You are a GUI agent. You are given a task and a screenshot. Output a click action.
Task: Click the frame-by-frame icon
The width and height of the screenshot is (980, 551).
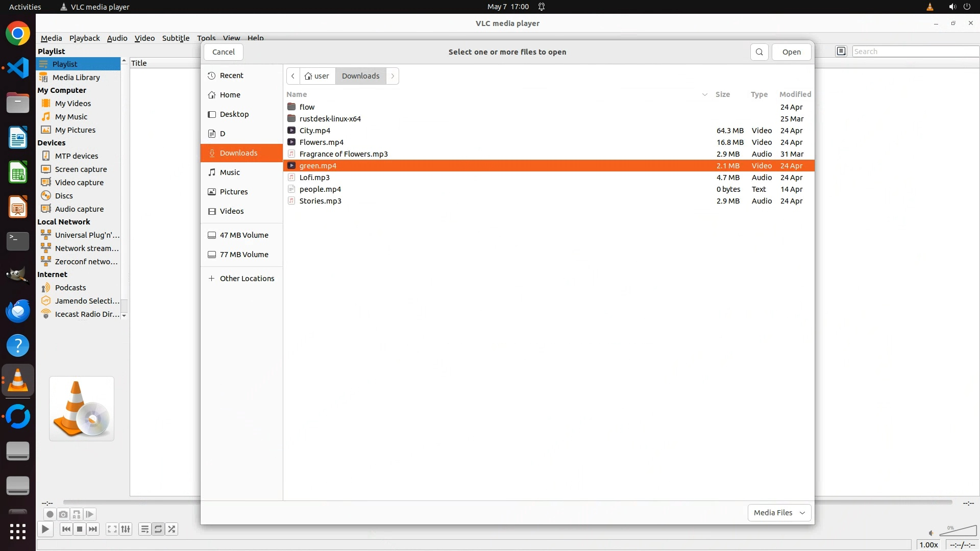point(90,514)
